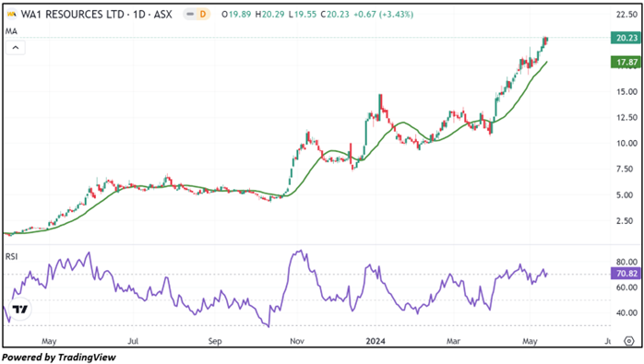644x364 pixels.
Task: Click the 12.50 price axis label
Action: (626, 117)
